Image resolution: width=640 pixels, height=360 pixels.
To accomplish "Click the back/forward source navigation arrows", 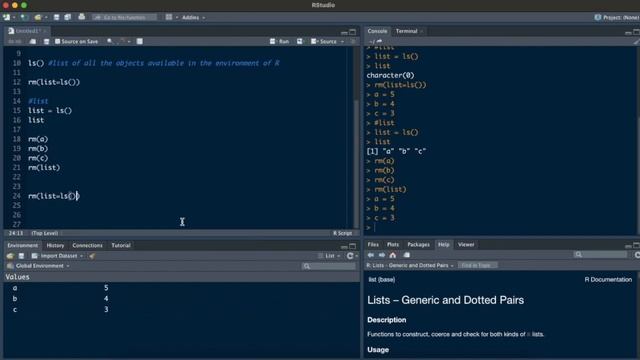I will [x=14, y=41].
